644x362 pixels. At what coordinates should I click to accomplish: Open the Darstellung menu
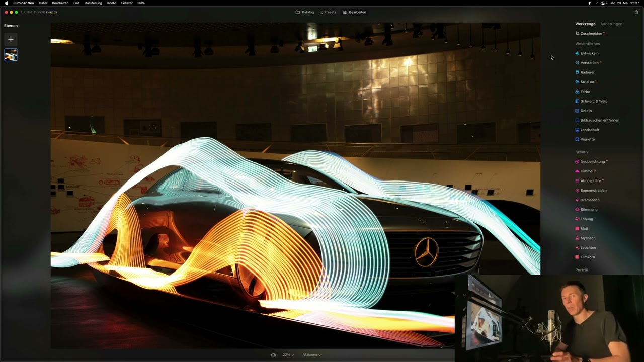point(93,3)
